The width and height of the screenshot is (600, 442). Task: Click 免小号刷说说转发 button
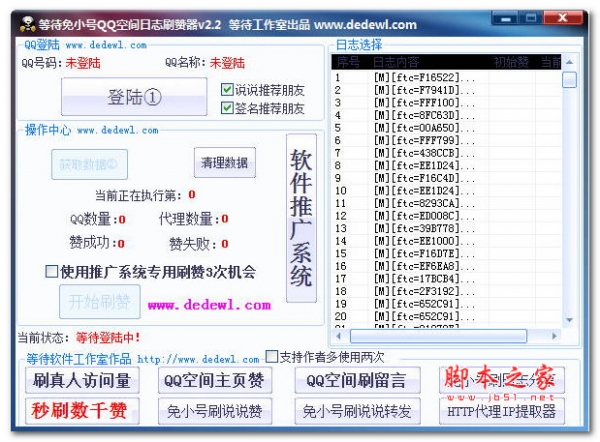coord(357,411)
